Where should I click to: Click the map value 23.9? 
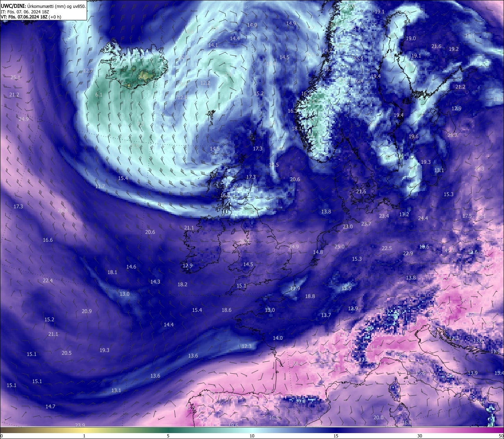[80, 425]
